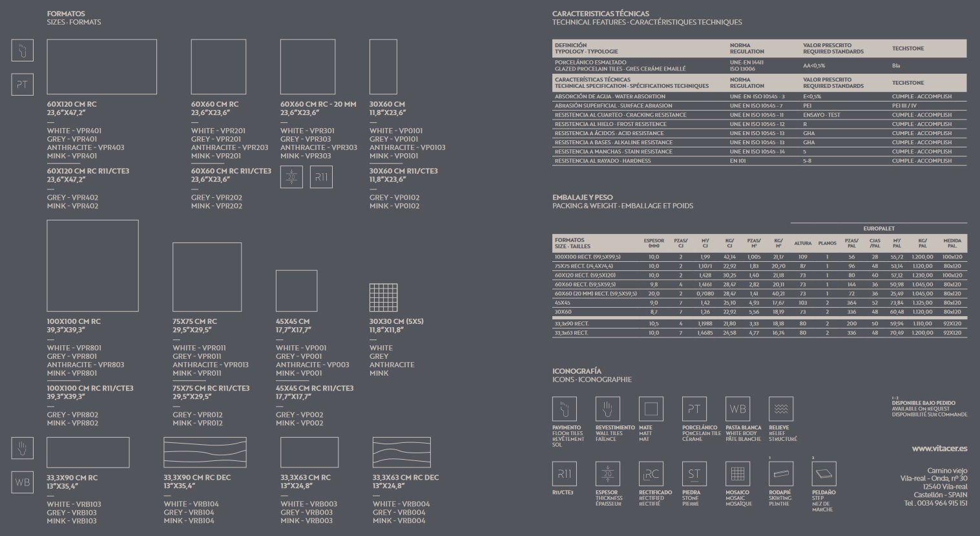Select the 30x30 mosaic grid thumbnail
The width and height of the screenshot is (980, 536).
[x=382, y=297]
